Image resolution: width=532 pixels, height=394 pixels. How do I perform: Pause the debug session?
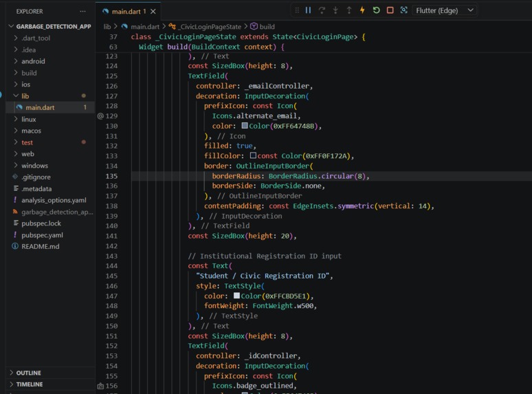[308, 10]
